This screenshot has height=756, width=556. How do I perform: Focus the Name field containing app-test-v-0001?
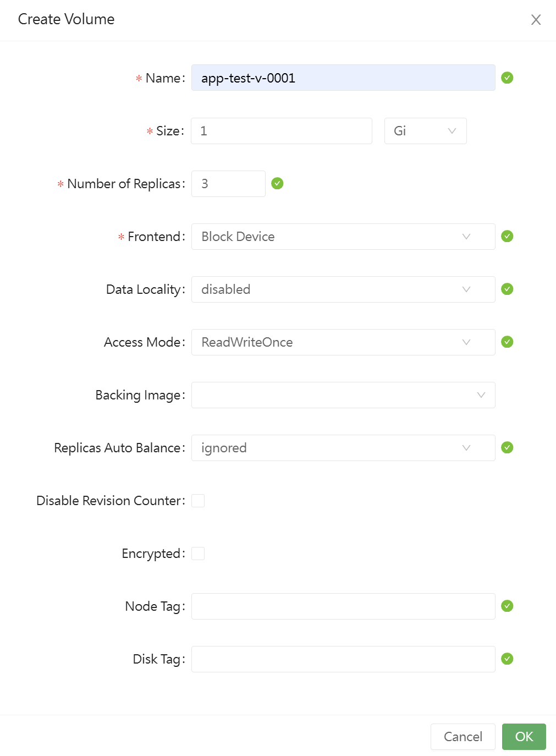(343, 78)
